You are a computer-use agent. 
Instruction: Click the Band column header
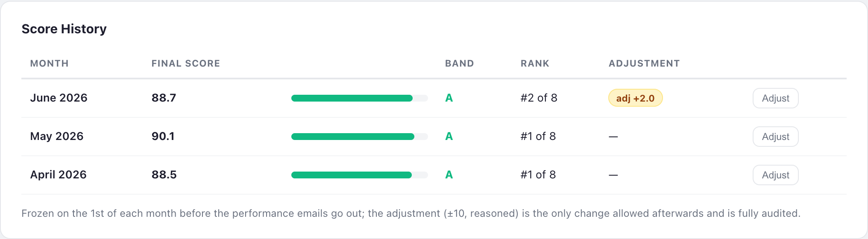click(x=459, y=64)
